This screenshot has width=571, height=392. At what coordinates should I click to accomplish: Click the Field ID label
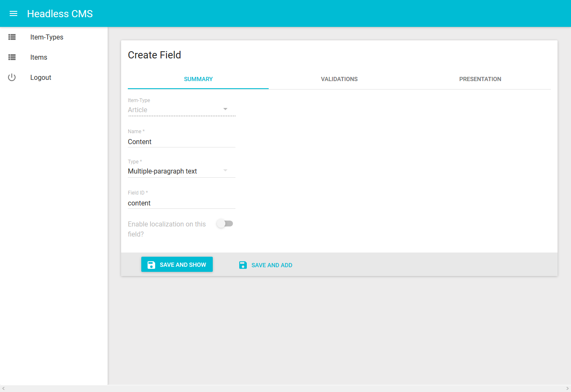pos(138,193)
